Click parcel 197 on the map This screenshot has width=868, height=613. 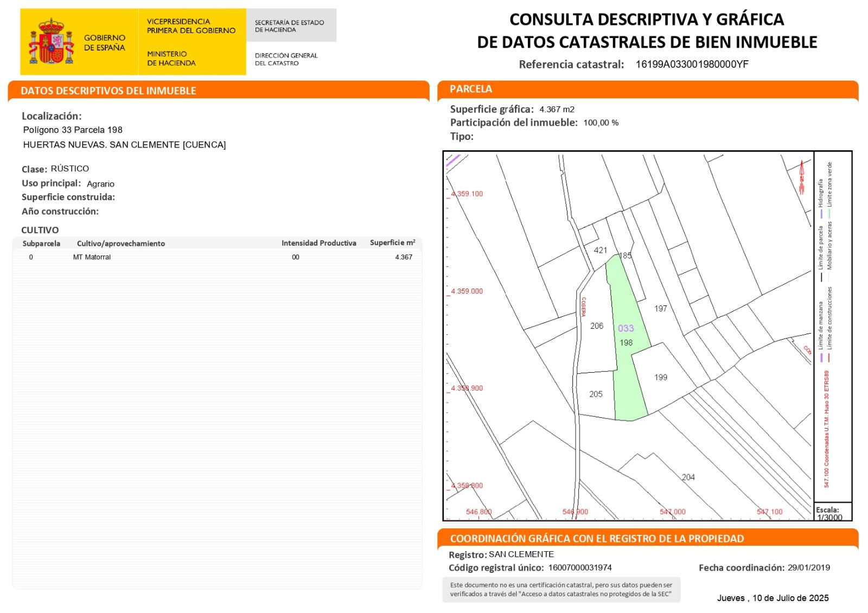pos(660,309)
